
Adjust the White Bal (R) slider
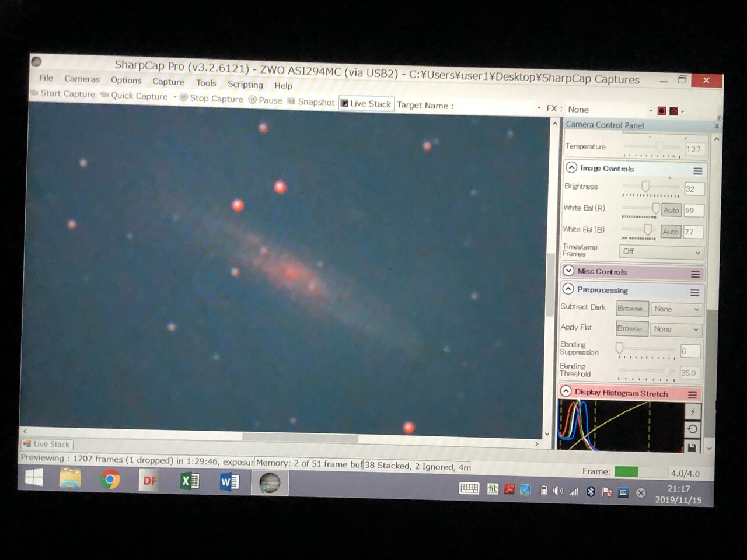pos(640,208)
